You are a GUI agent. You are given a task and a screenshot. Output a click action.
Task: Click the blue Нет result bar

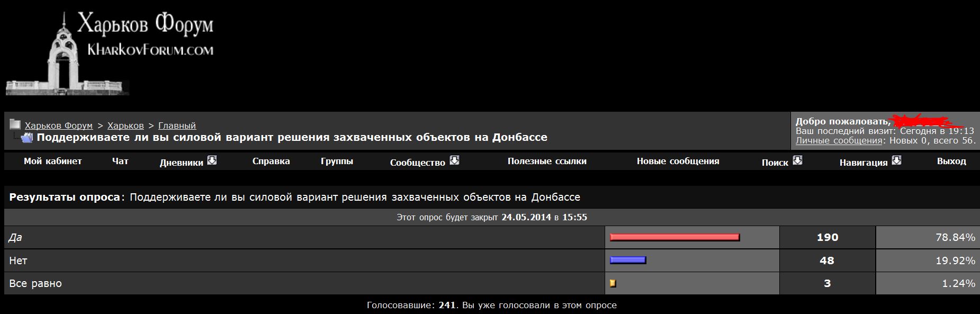pyautogui.click(x=628, y=260)
